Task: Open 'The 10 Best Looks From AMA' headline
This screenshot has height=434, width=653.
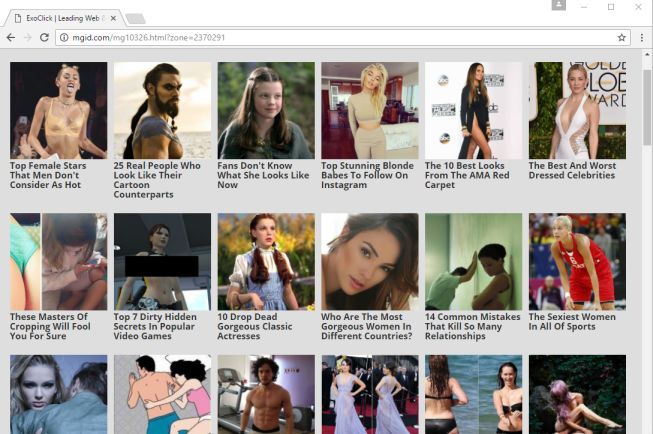Action: (467, 175)
